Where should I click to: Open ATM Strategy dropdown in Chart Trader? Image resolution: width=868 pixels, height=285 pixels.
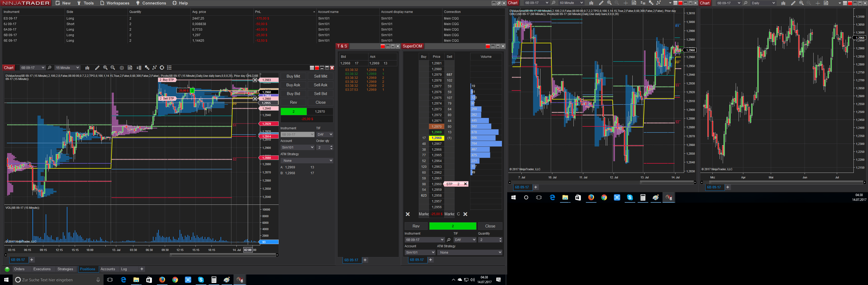coord(307,161)
